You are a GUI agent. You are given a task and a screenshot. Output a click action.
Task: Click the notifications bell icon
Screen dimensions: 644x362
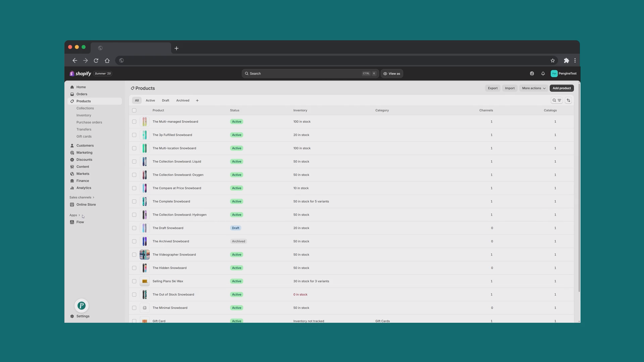(x=543, y=73)
